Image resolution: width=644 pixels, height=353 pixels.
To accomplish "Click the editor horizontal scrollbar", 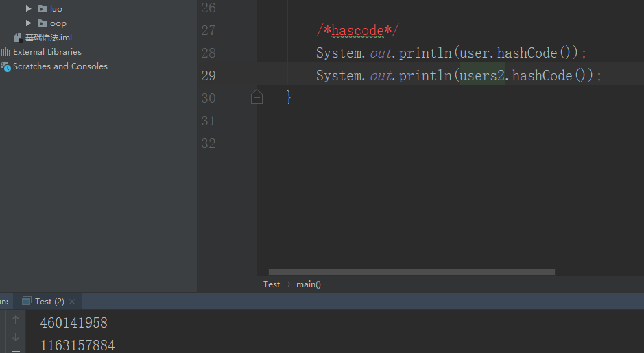I will pyautogui.click(x=412, y=272).
